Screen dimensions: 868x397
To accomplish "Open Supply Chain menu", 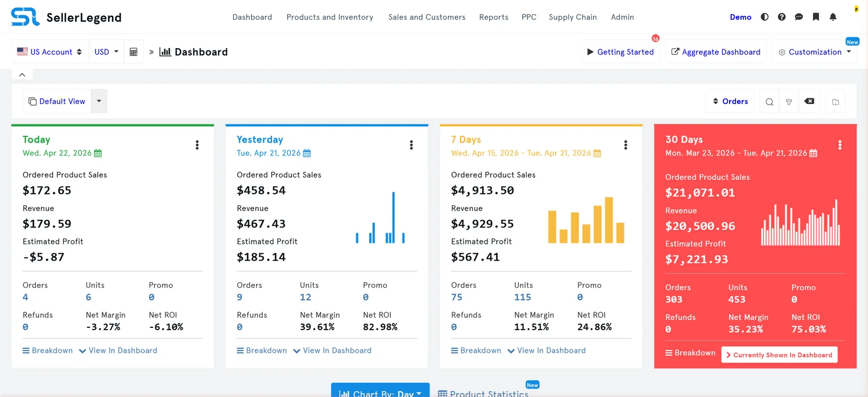I will click(572, 17).
